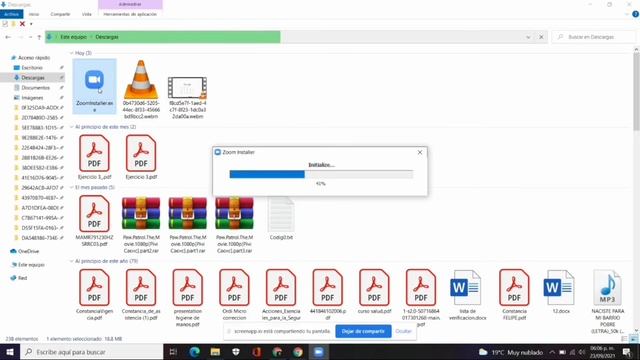Select Paw Patrol part2.rar archive
The height and width of the screenshot is (360, 640).
141,213
